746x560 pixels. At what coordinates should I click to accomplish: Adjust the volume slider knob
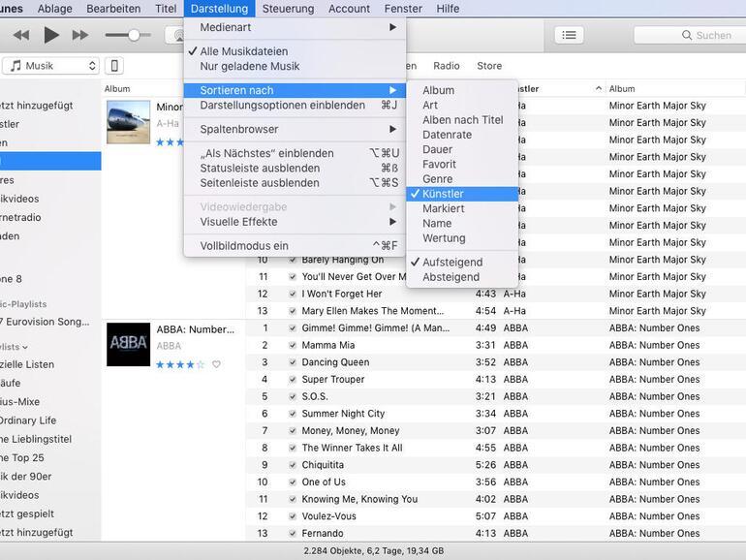click(x=134, y=35)
